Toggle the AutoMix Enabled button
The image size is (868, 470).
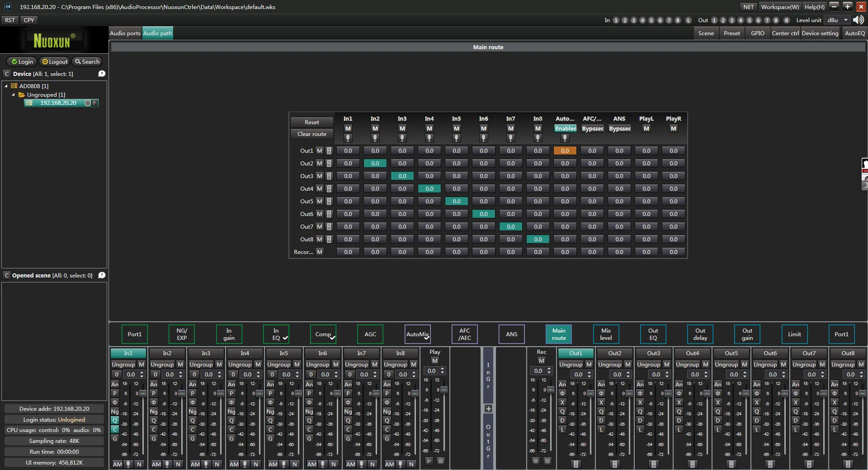click(565, 129)
